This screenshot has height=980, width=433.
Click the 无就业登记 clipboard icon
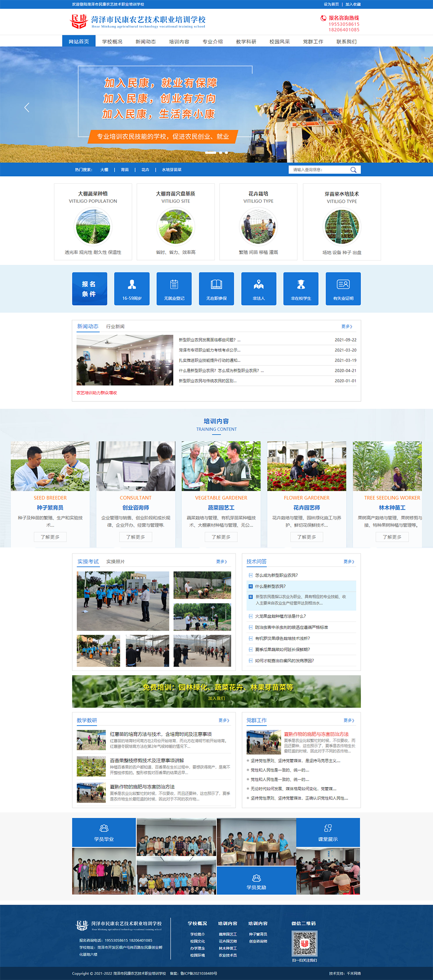coord(174,284)
